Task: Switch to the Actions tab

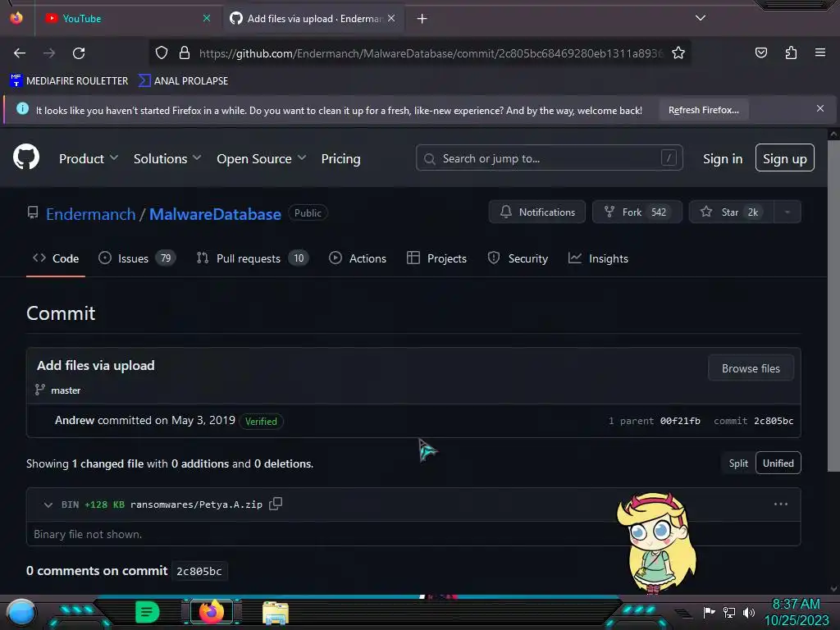Action: click(358, 258)
